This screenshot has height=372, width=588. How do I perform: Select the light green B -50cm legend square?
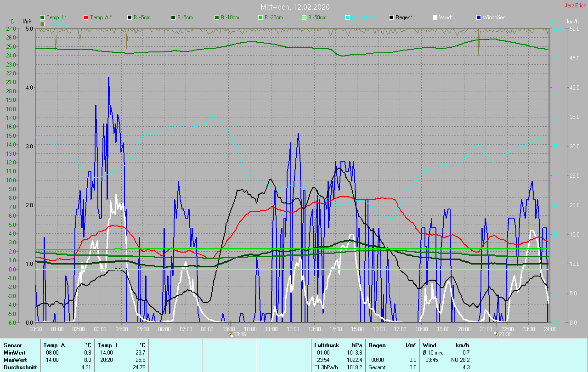click(x=304, y=17)
